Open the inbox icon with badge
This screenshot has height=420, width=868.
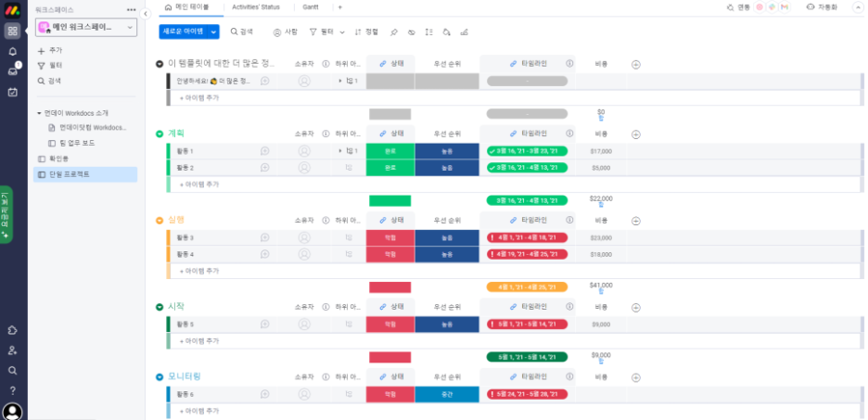tap(12, 71)
